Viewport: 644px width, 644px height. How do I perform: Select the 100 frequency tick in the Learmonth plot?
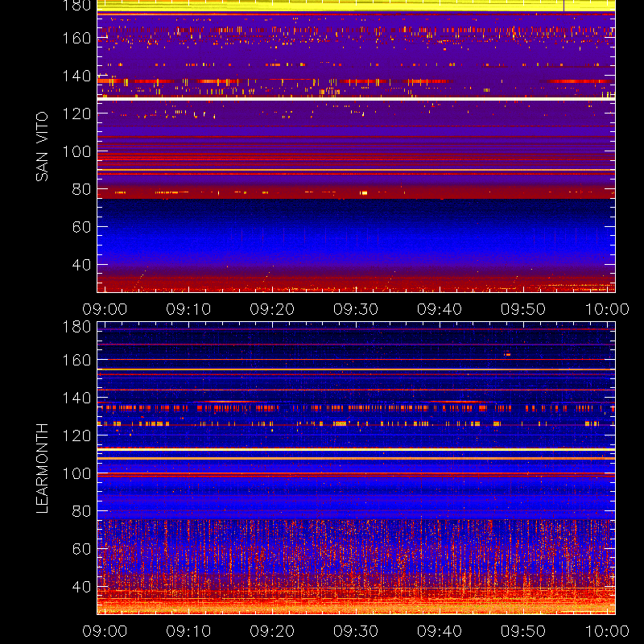(76, 473)
